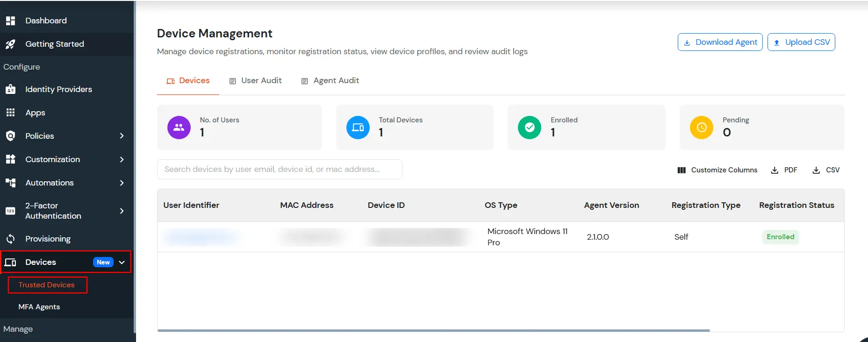Select MFA Agents submenu item

click(x=39, y=307)
